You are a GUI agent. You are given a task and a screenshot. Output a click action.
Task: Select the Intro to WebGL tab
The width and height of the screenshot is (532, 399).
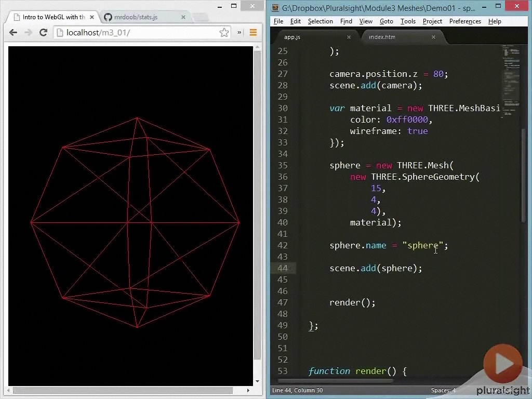point(54,17)
